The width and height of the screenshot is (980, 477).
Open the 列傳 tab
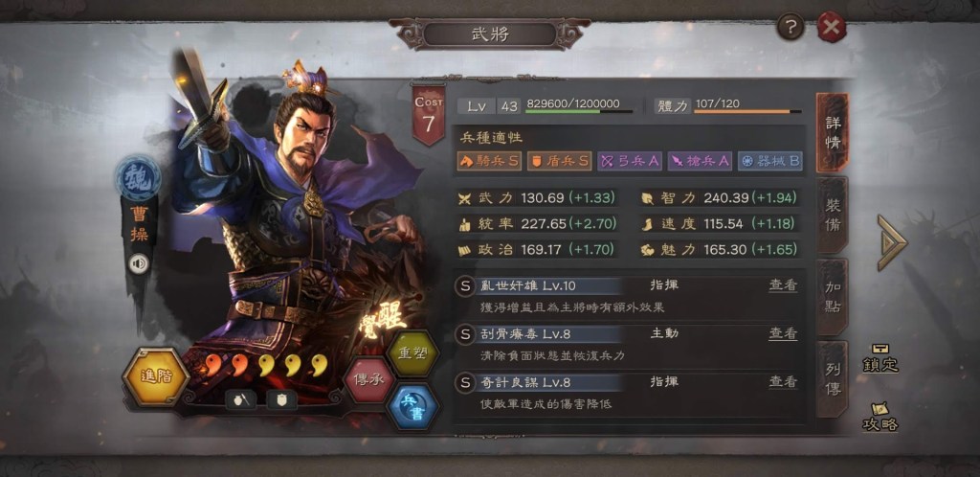tap(832, 379)
